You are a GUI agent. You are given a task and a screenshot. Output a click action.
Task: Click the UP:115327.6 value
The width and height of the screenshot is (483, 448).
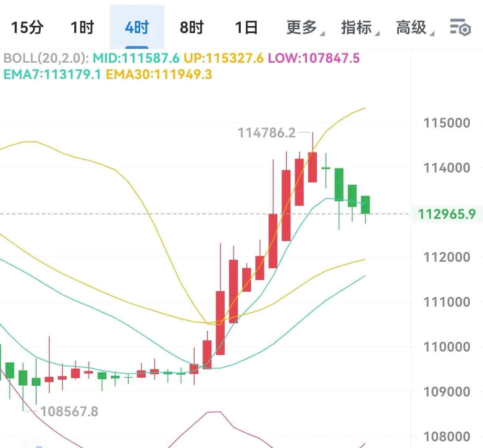click(x=224, y=58)
